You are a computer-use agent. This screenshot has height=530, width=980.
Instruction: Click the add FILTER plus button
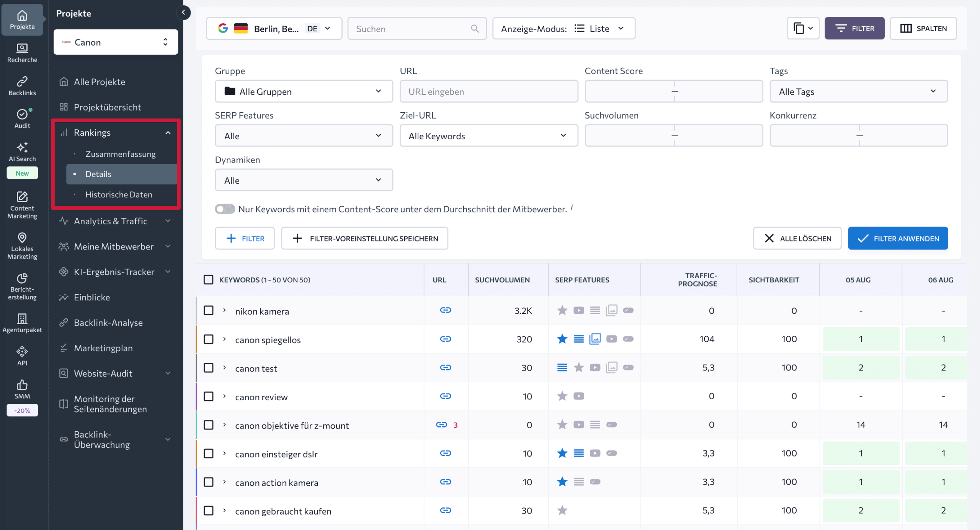pyautogui.click(x=245, y=238)
